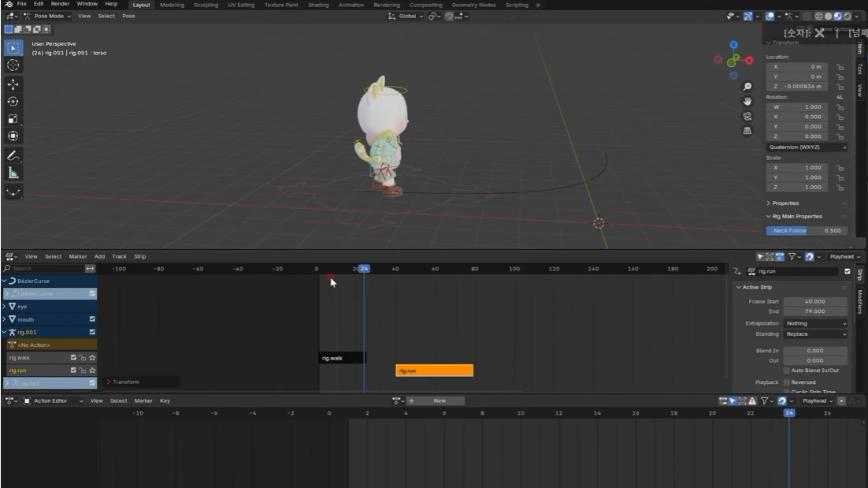The image size is (868, 488).
Task: Switch to wireframe viewport shading
Action: pos(818,16)
